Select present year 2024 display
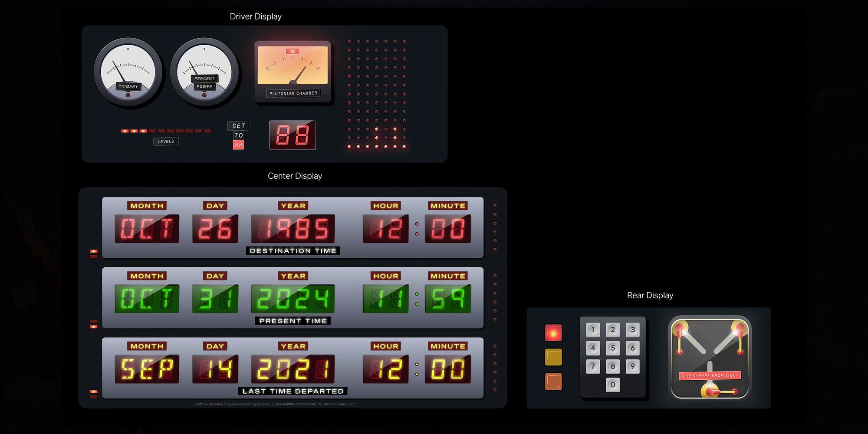 coord(293,299)
